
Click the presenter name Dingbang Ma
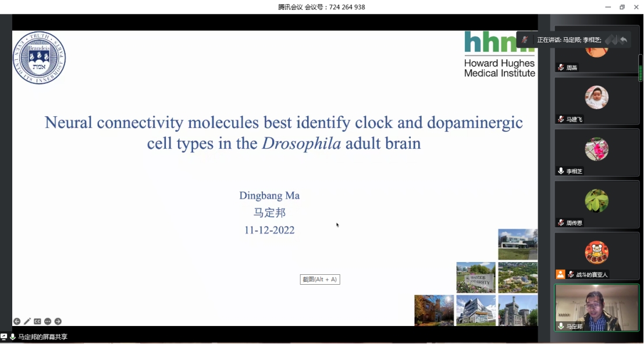click(x=269, y=196)
